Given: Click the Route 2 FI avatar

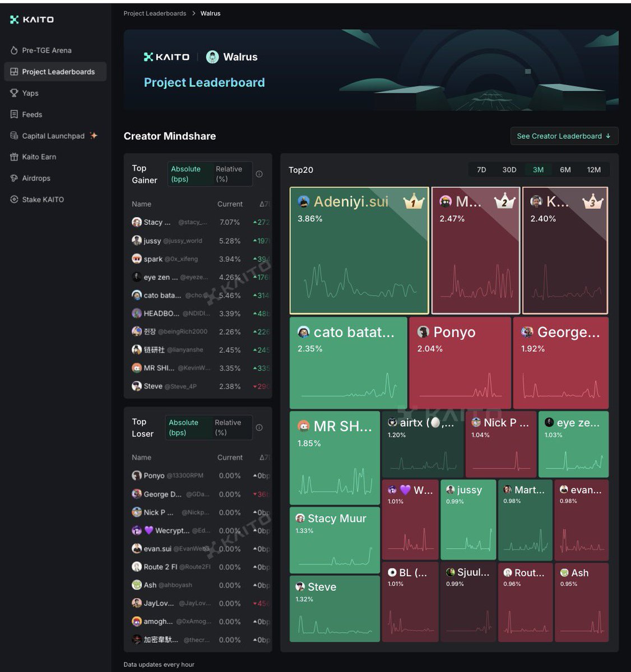Looking at the screenshot, I should pos(137,567).
